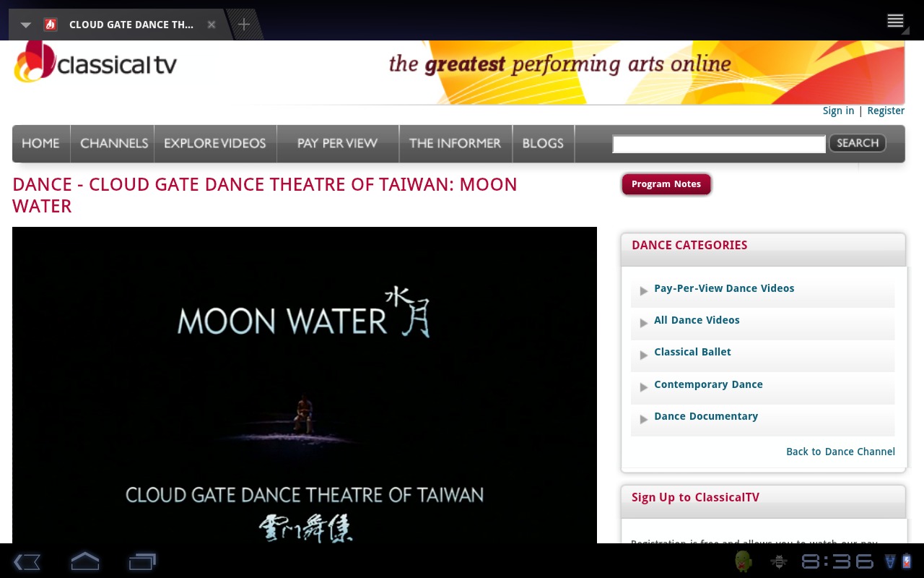Click the red tab favicon icon
This screenshot has height=578, width=924.
51,25
